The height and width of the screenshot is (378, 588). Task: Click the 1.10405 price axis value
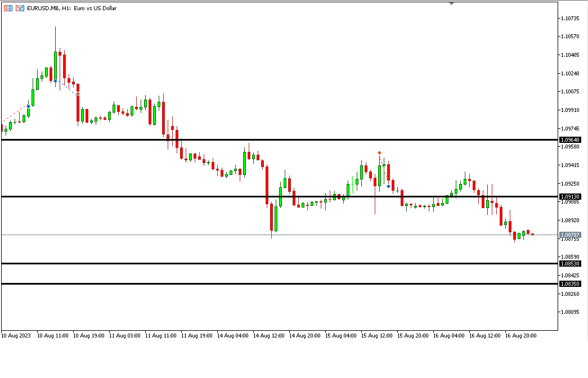click(x=570, y=55)
